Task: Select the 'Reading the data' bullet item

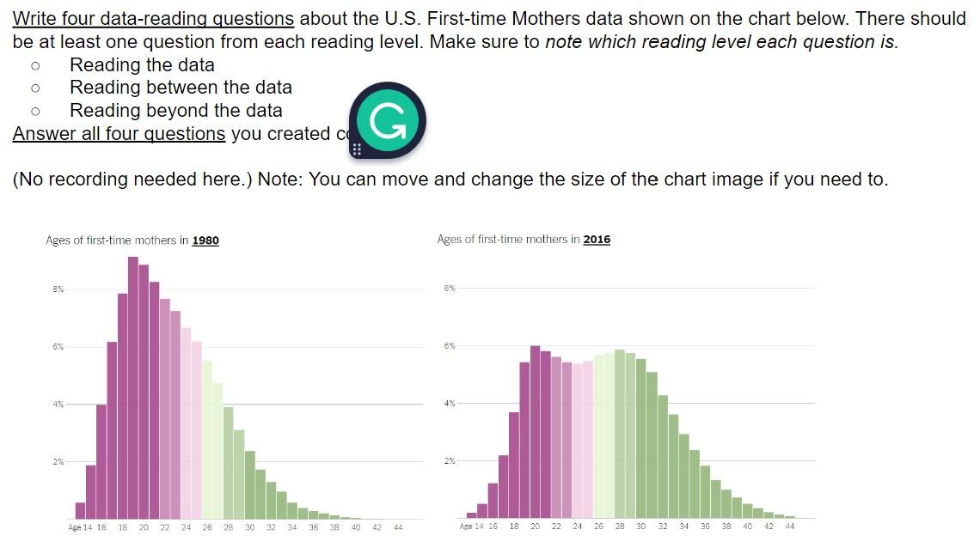Action: coord(142,64)
